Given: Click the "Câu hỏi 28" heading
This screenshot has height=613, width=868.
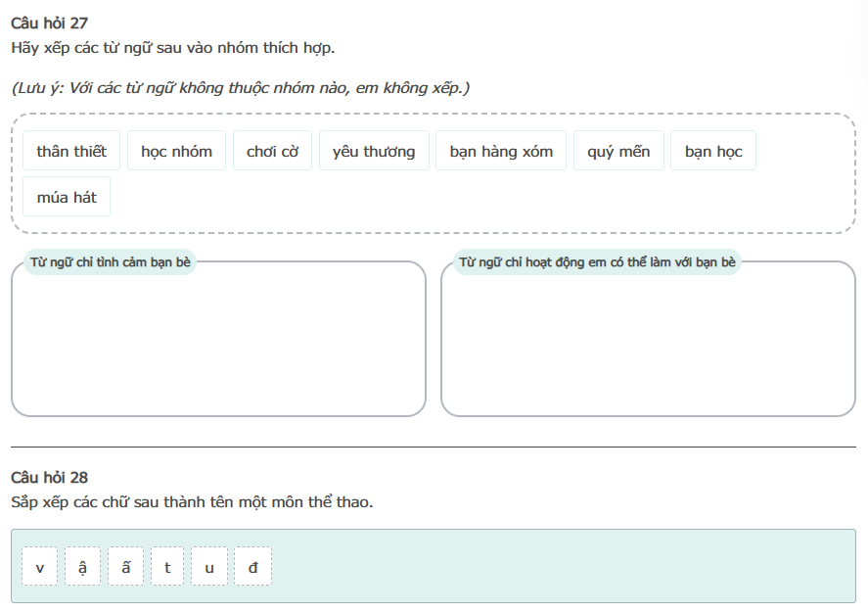Looking at the screenshot, I should point(50,478).
